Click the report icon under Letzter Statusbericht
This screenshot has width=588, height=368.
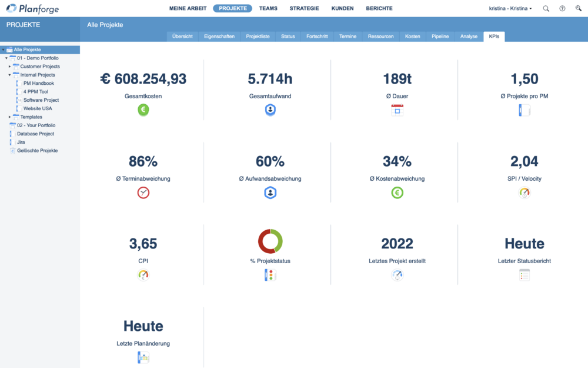click(x=524, y=275)
